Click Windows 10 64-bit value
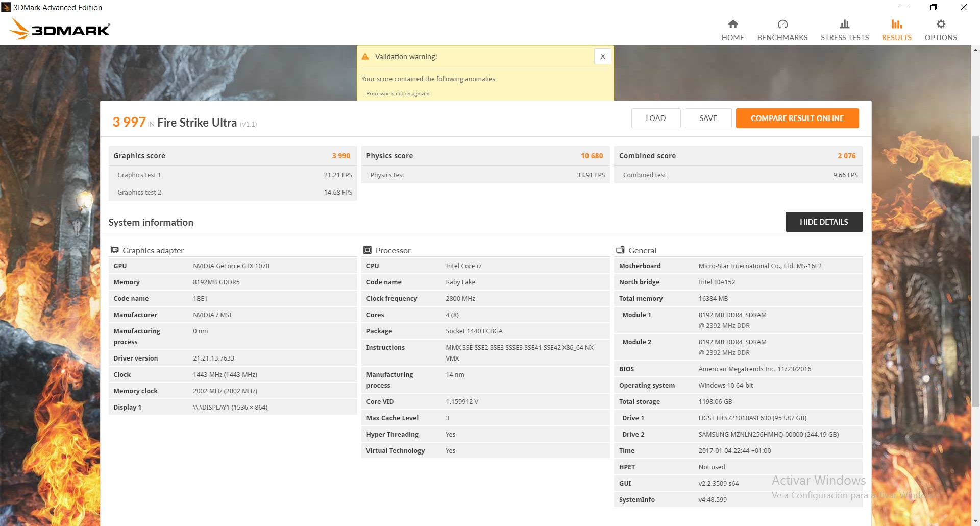Image resolution: width=980 pixels, height=526 pixels. click(x=726, y=385)
